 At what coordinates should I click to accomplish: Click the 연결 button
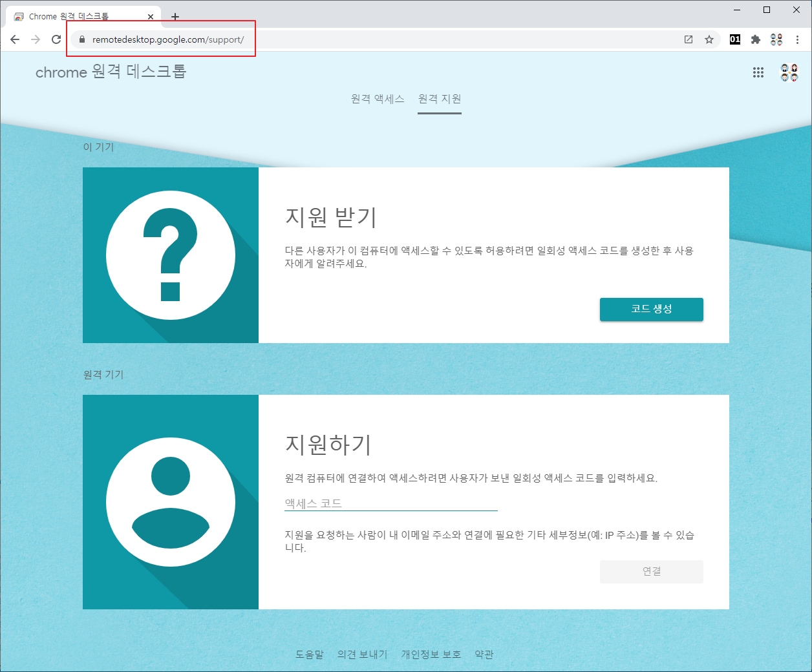point(651,571)
